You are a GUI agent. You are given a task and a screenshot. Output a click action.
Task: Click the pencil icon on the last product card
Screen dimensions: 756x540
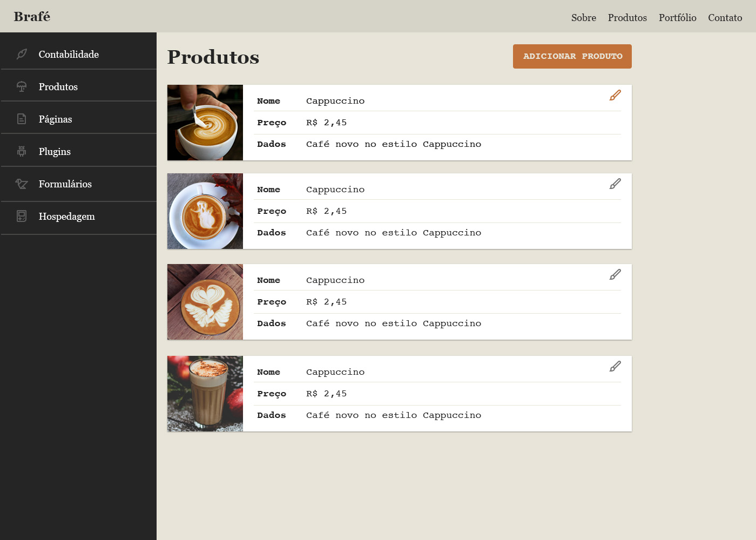click(615, 366)
